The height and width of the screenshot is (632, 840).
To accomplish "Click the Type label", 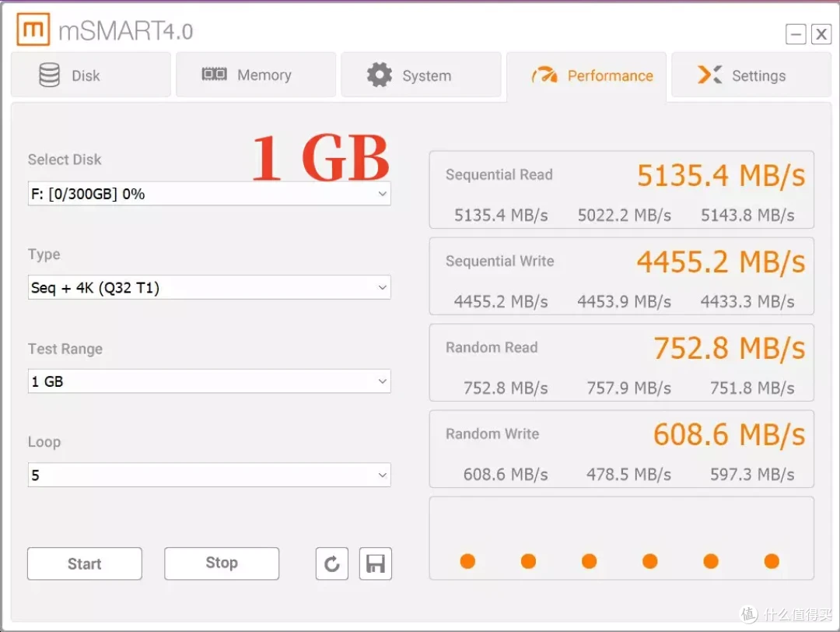I will tap(44, 255).
